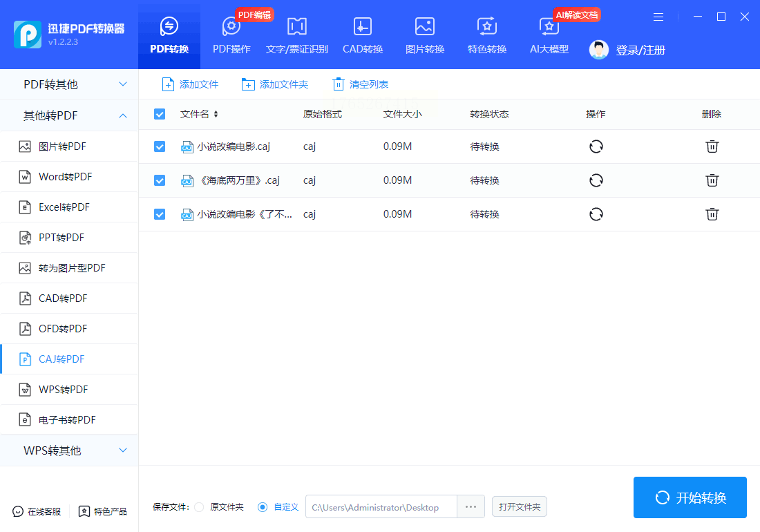This screenshot has width=760, height=532.
Task: Choose Word转PDF in sidebar
Action: coord(65,177)
